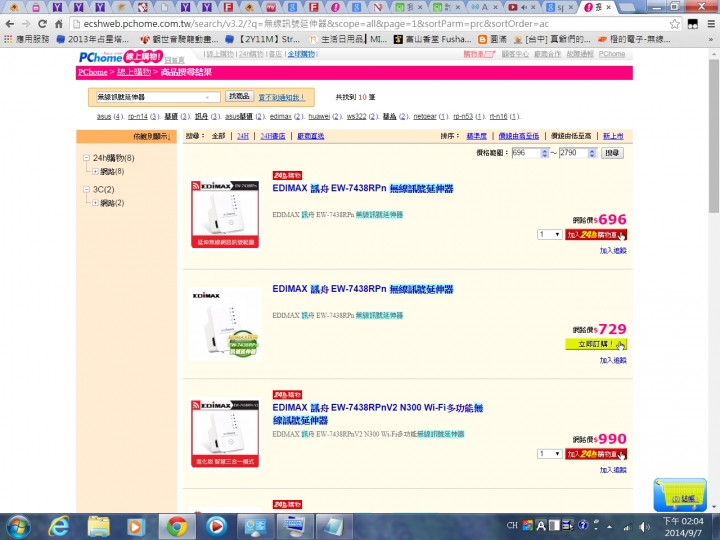Viewport: 720px width, 540px height.
Task: Bookmark this page with the star icon
Action: coord(674,24)
